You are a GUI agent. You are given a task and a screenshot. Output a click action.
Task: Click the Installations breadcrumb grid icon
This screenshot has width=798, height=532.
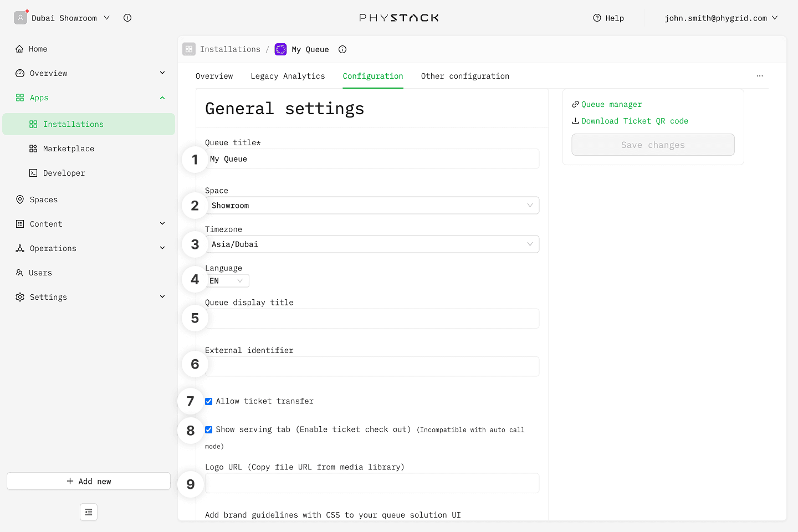coord(189,49)
